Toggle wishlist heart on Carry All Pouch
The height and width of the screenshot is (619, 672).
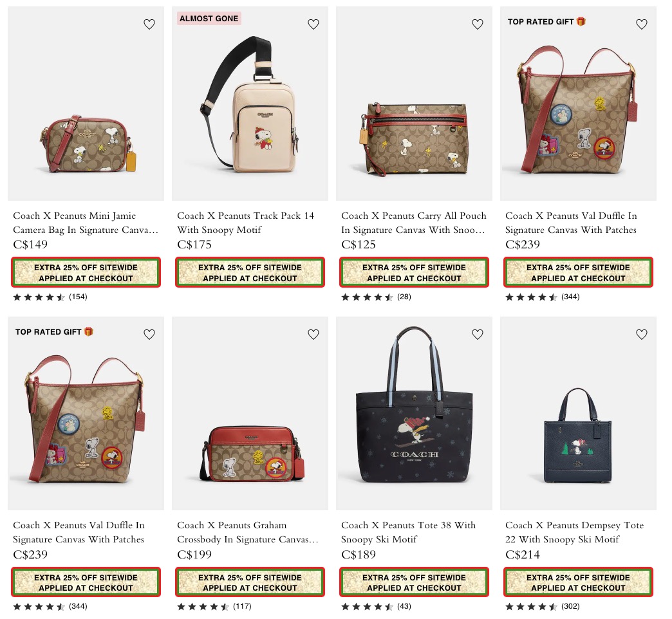tap(478, 24)
